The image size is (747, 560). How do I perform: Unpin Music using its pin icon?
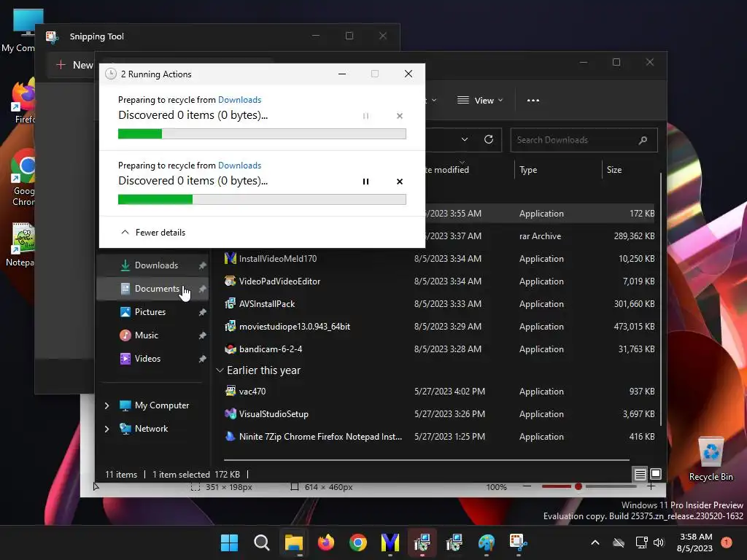point(203,335)
